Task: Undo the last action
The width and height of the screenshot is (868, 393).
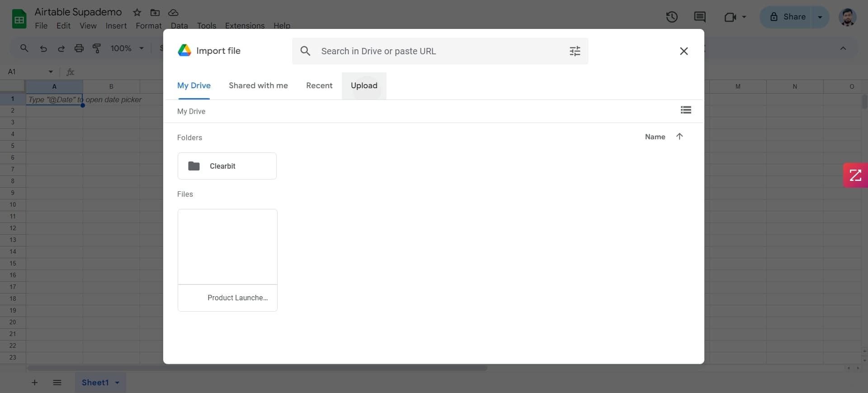Action: click(x=43, y=48)
